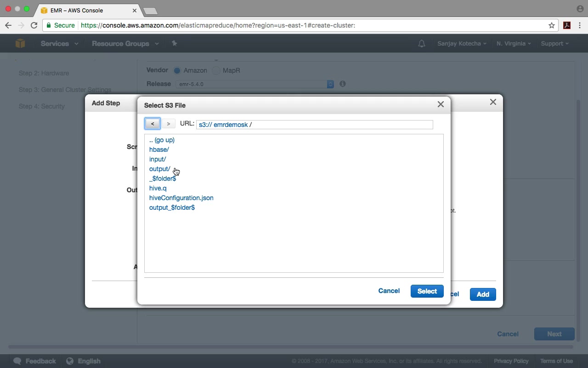Click the Secure padlock indicator
The image size is (588, 368).
pos(61,25)
